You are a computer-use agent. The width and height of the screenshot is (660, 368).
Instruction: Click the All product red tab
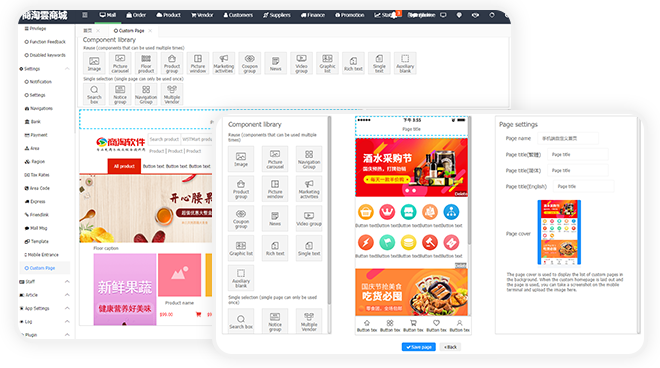pos(124,166)
